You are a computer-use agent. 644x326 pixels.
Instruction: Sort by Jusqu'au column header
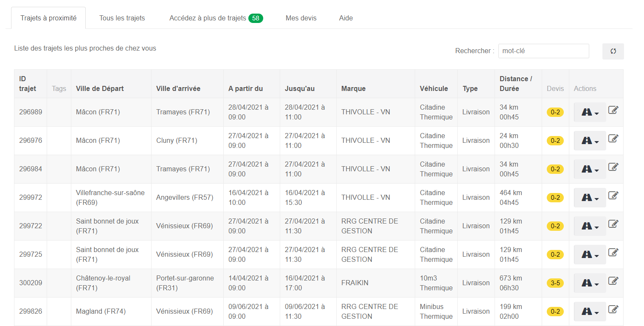(x=308, y=84)
